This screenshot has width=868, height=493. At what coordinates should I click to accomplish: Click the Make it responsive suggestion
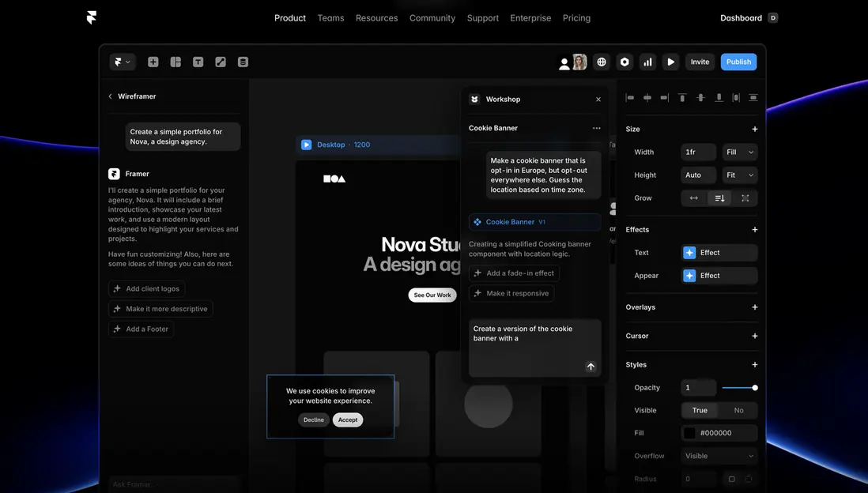pyautogui.click(x=511, y=293)
